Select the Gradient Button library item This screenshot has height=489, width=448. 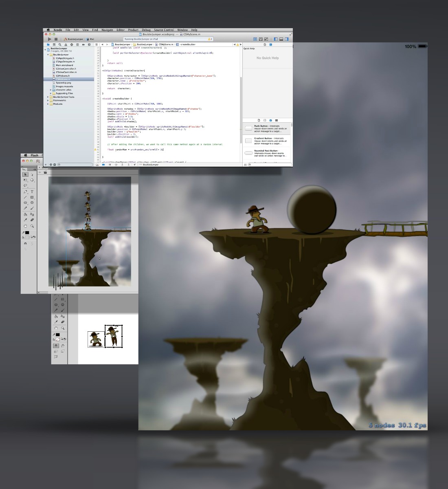[x=267, y=141]
